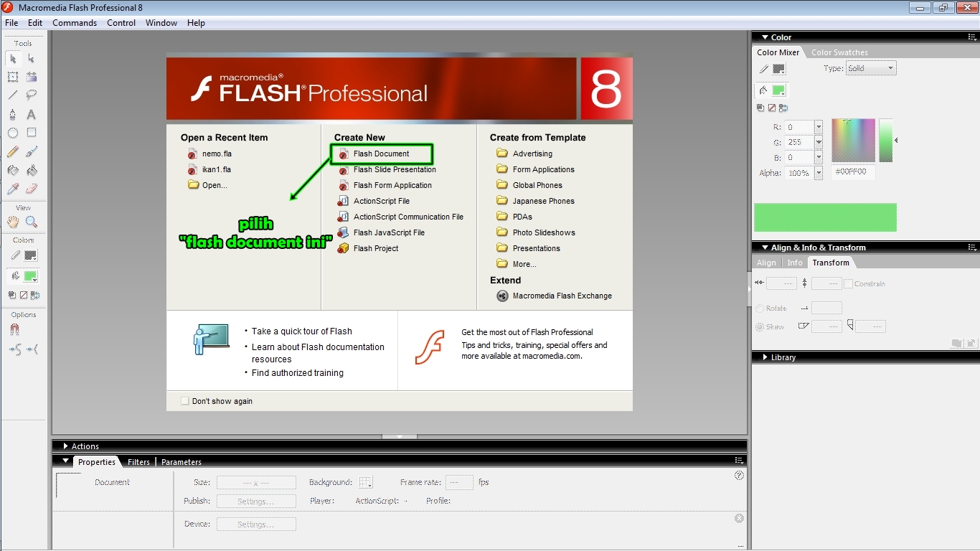The image size is (980, 551).
Task: Switch to the Filters tab
Action: click(138, 462)
